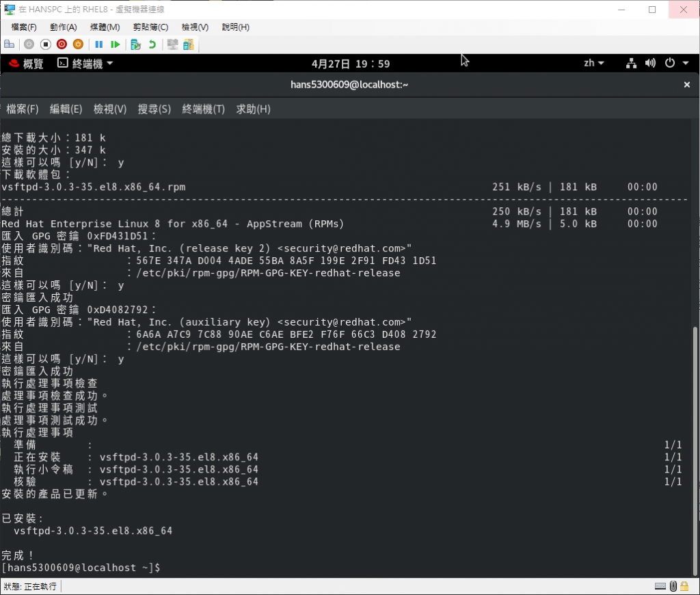Expand the 終端機 application menu
The height and width of the screenshot is (595, 700).
(x=85, y=64)
